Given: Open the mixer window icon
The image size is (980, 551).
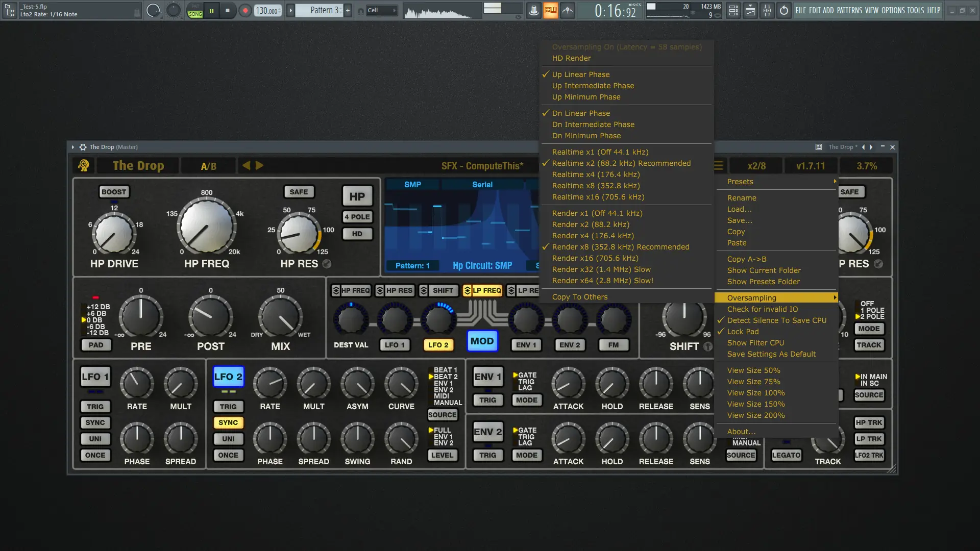Looking at the screenshot, I should (x=767, y=10).
